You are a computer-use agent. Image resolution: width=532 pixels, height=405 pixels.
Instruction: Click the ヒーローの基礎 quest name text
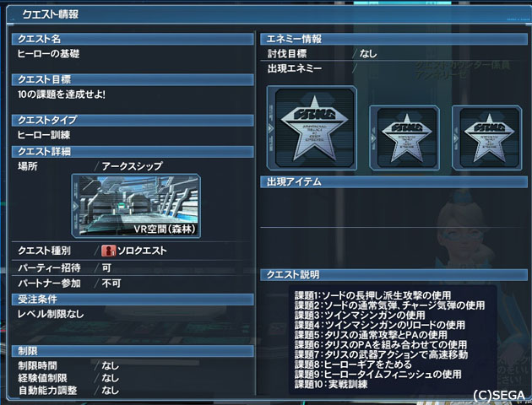point(48,54)
